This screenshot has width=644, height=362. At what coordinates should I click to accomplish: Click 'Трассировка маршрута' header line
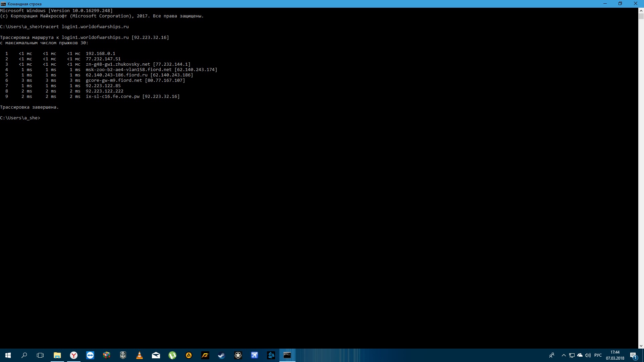click(85, 38)
